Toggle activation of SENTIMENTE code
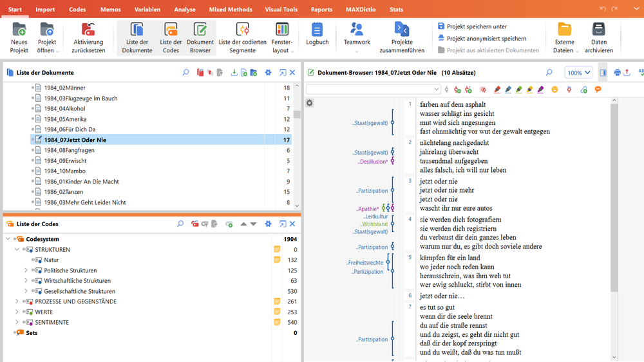Image resolution: width=644 pixels, height=362 pixels. pyautogui.click(x=24, y=323)
